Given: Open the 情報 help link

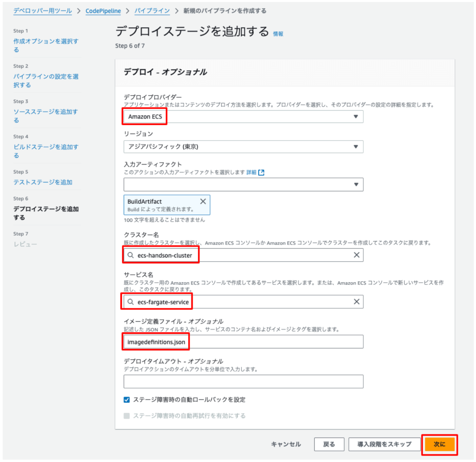Looking at the screenshot, I should coord(279,33).
